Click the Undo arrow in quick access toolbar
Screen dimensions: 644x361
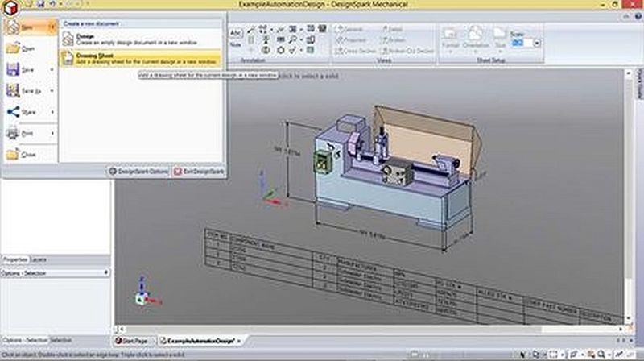click(52, 4)
